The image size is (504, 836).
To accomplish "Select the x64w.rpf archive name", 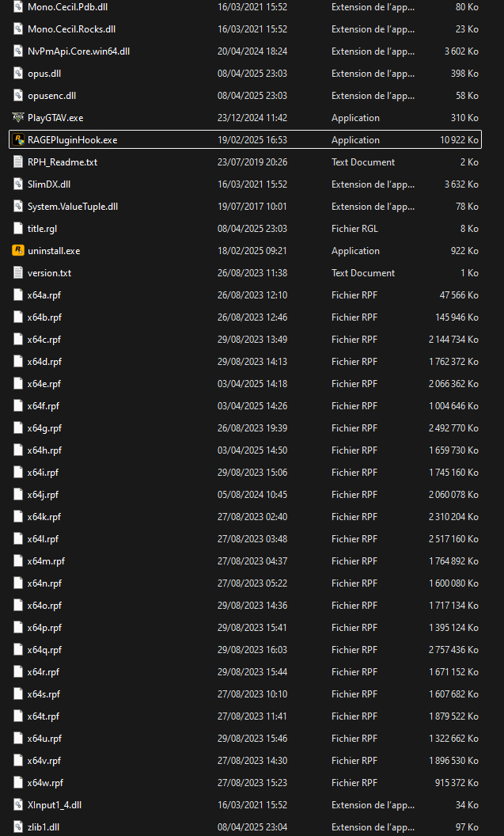I will pos(45,783).
